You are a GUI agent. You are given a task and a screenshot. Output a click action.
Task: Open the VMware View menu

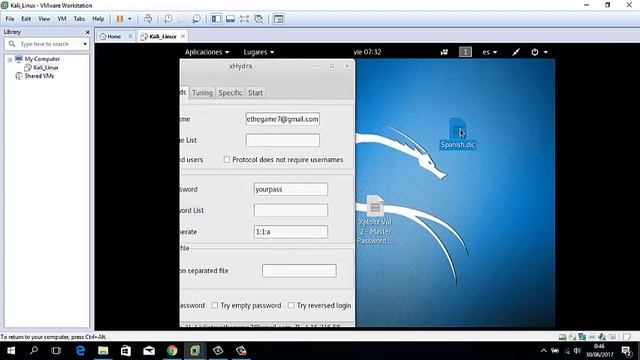tap(44, 19)
